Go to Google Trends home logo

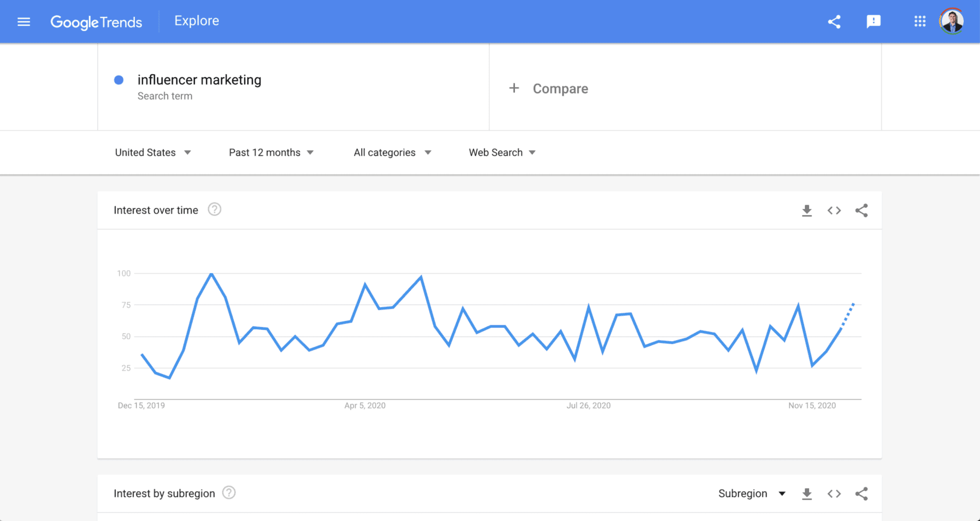96,22
